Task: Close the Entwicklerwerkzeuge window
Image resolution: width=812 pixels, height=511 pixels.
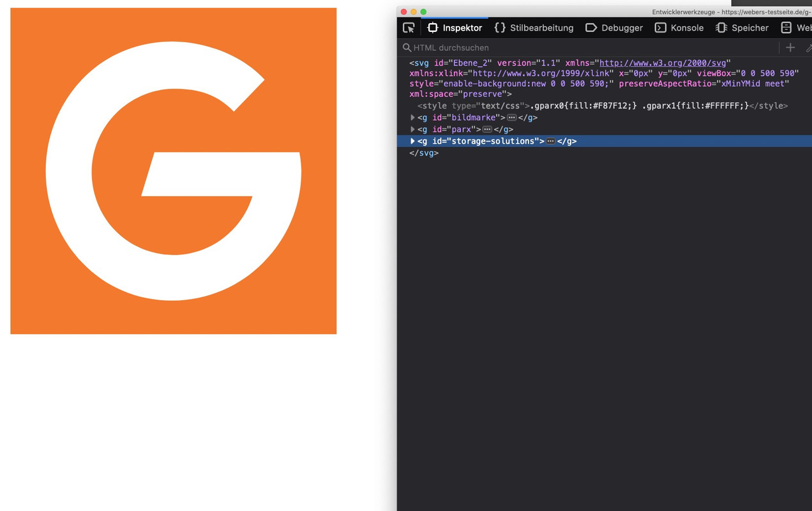Action: [403, 11]
